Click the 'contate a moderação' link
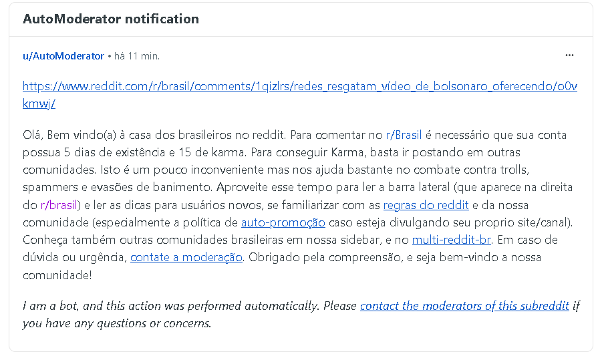This screenshot has height=364, width=600. [186, 256]
